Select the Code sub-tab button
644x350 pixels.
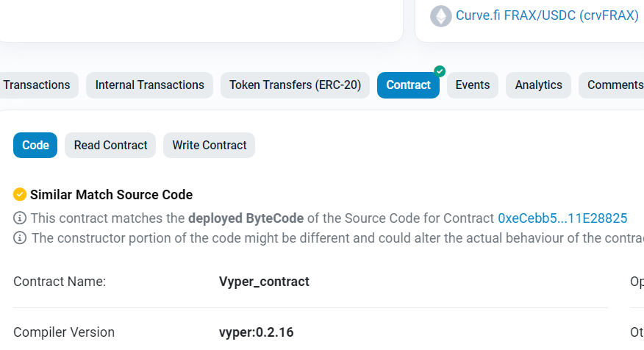tap(35, 145)
